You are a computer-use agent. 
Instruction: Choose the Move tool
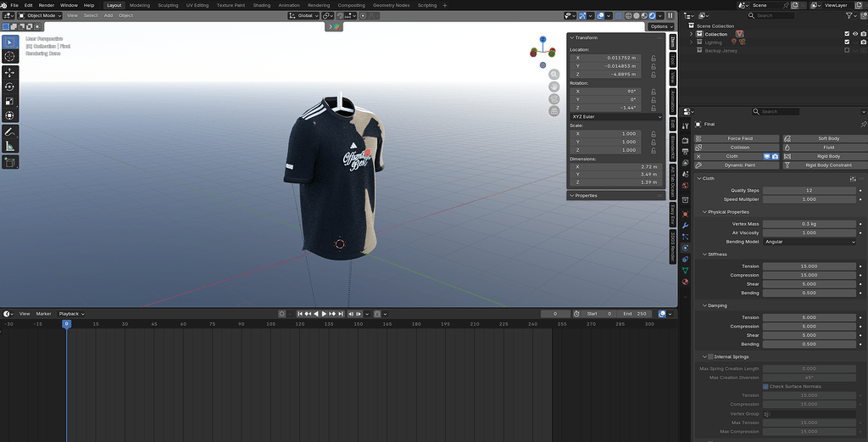[x=10, y=73]
